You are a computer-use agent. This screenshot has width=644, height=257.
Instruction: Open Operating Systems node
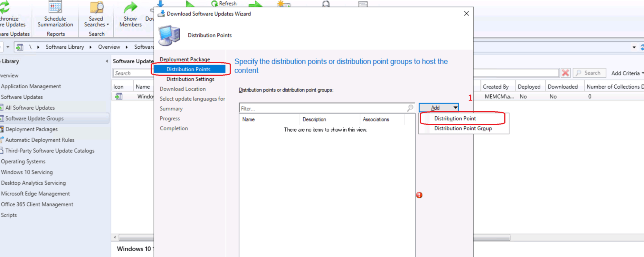(23, 161)
